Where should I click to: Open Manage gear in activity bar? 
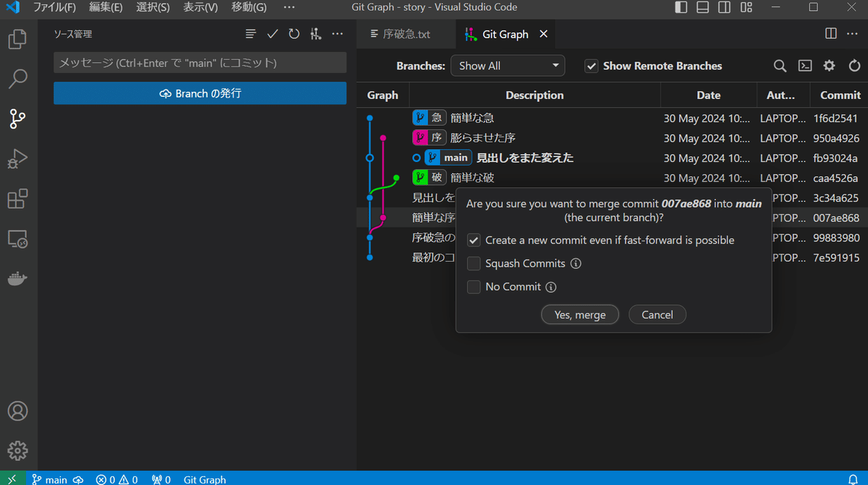(18, 450)
